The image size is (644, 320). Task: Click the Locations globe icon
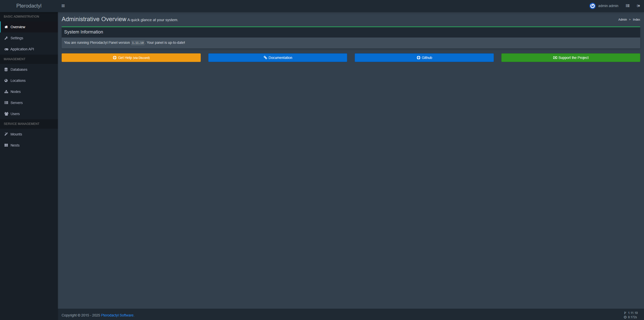coord(6,81)
